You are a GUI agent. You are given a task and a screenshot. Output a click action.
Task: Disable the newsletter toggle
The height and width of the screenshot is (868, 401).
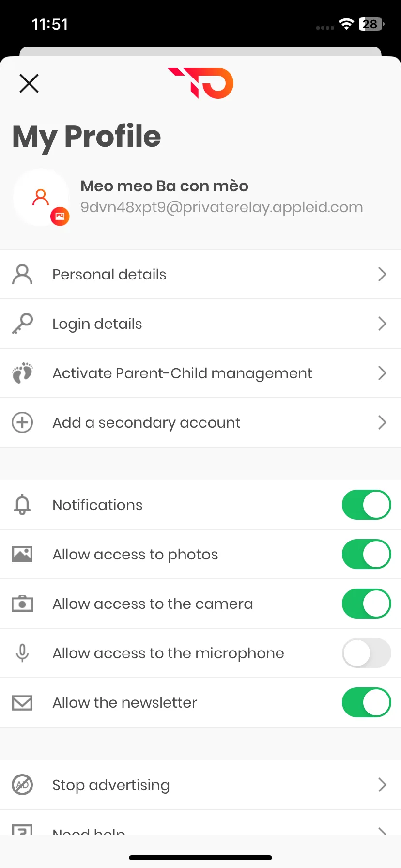tap(367, 702)
